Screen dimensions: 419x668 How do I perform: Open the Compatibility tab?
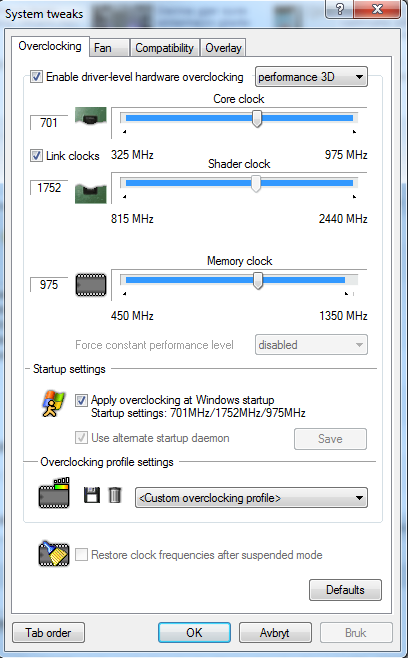(164, 48)
